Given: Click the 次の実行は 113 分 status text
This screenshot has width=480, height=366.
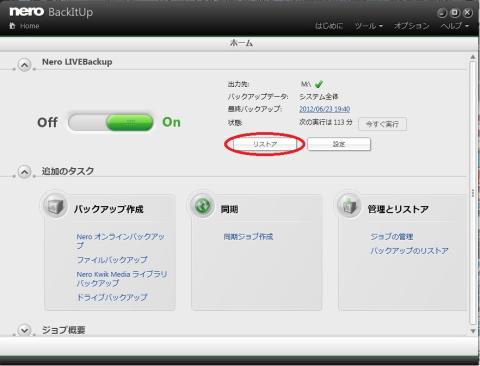Looking at the screenshot, I should pyautogui.click(x=326, y=122).
